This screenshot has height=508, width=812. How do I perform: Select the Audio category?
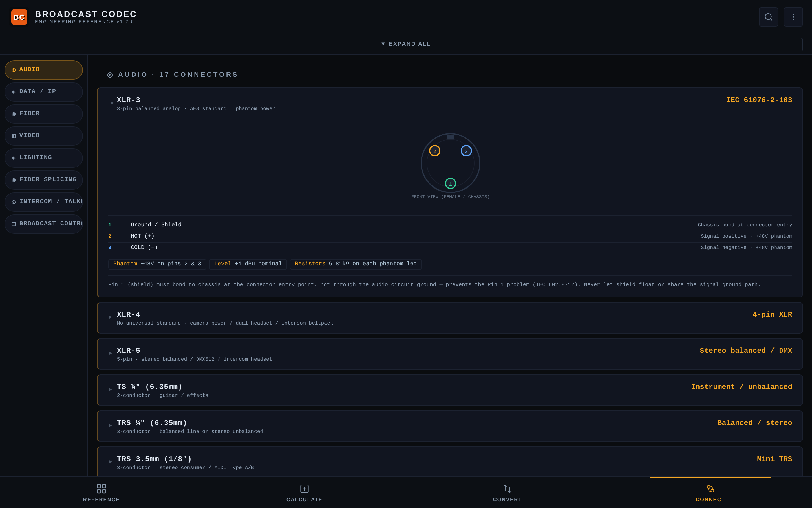click(x=44, y=70)
